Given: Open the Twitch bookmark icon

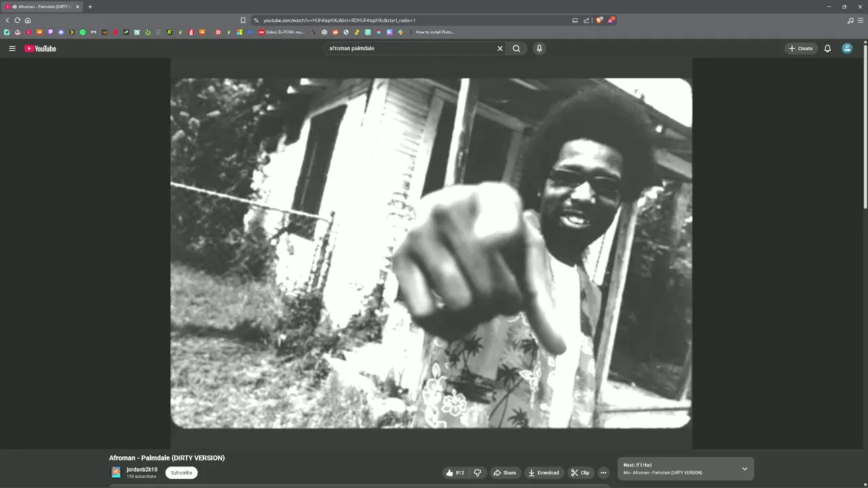Looking at the screenshot, I should [50, 32].
